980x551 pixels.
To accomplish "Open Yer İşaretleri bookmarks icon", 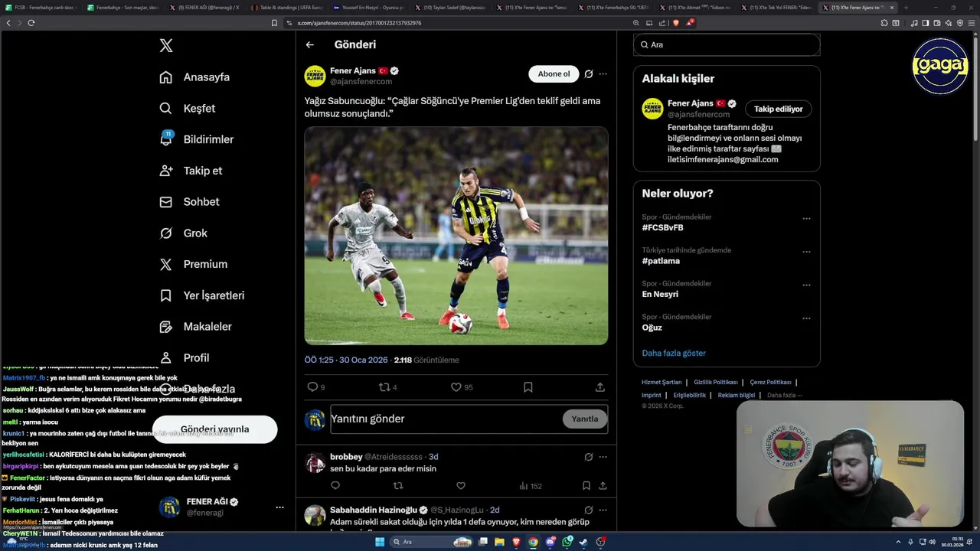I will click(166, 295).
